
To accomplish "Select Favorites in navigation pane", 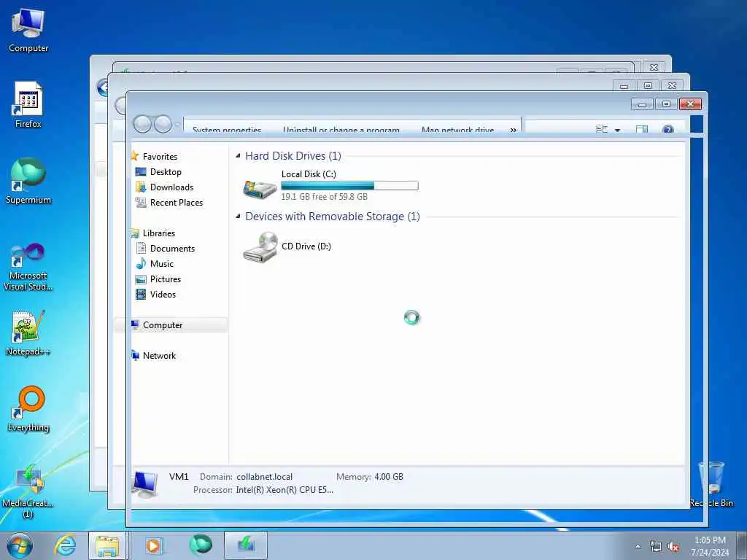I will [160, 156].
